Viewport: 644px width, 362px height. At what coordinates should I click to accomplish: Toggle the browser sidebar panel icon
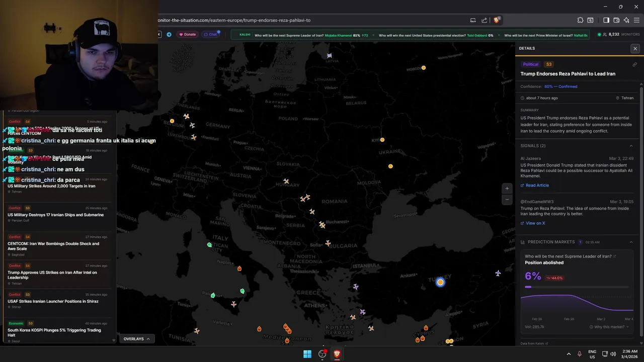(606, 20)
